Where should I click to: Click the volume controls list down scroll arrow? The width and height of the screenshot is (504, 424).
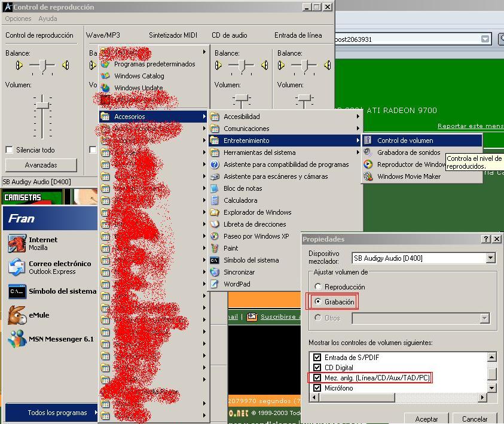point(492,388)
